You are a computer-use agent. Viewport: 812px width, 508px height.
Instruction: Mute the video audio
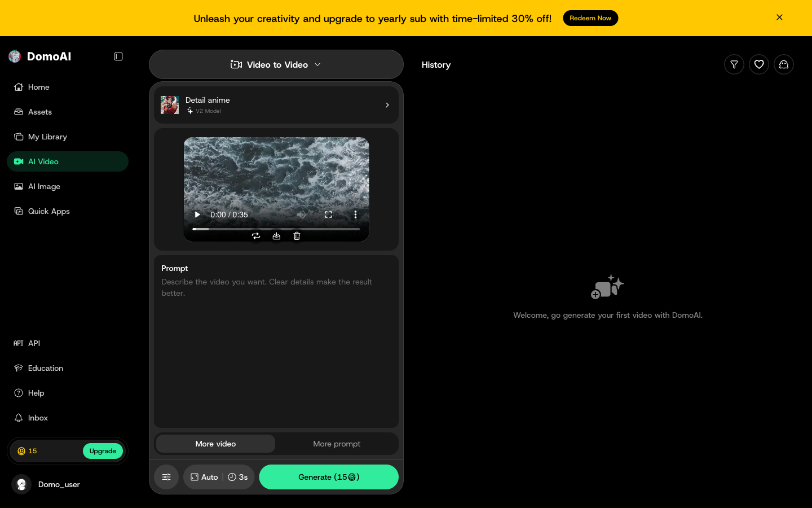(x=302, y=214)
